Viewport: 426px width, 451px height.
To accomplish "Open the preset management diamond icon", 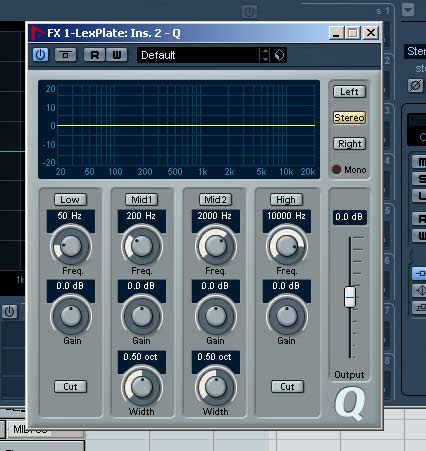I will (x=279, y=55).
